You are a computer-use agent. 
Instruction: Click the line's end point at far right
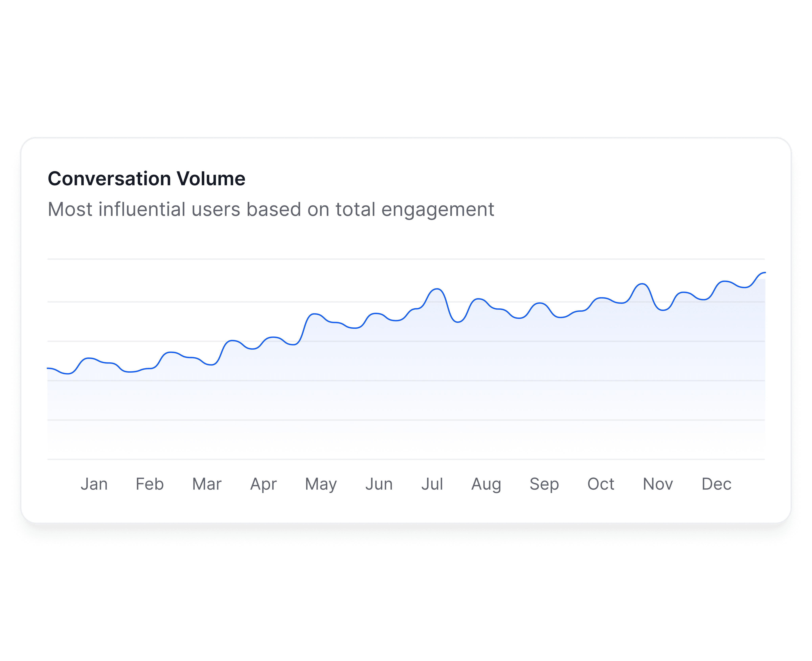pos(764,273)
